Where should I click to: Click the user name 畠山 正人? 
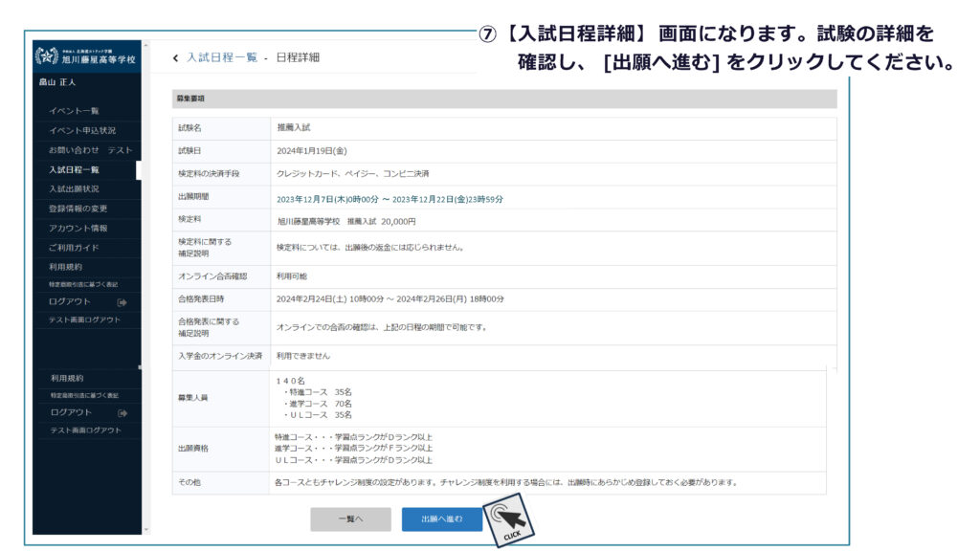pyautogui.click(x=57, y=83)
